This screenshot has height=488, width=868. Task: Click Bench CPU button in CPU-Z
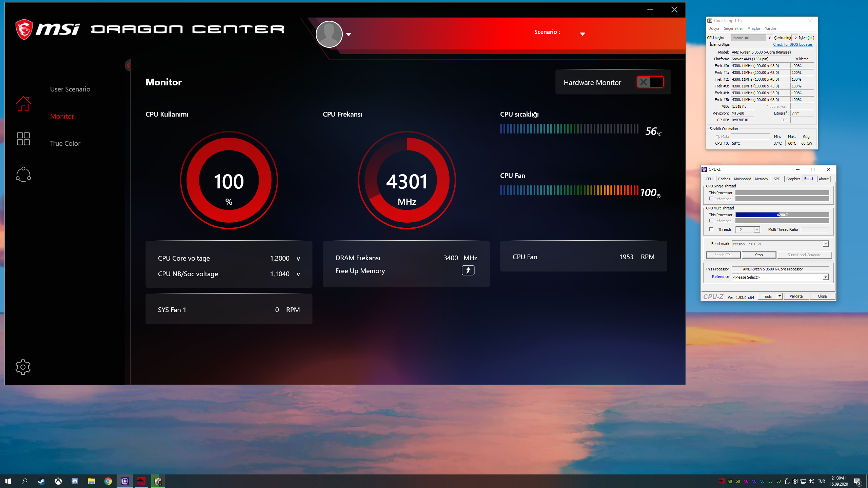pos(723,255)
